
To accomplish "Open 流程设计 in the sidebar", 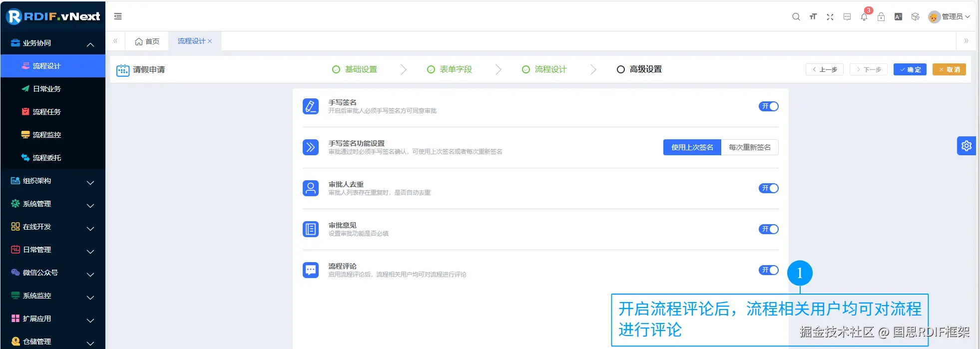I will click(53, 66).
